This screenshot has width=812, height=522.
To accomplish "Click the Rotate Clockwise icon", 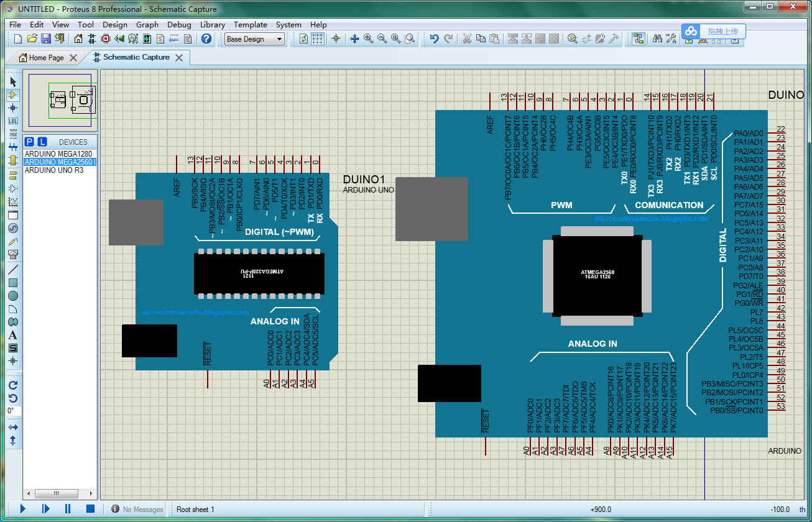I will 13,385.
